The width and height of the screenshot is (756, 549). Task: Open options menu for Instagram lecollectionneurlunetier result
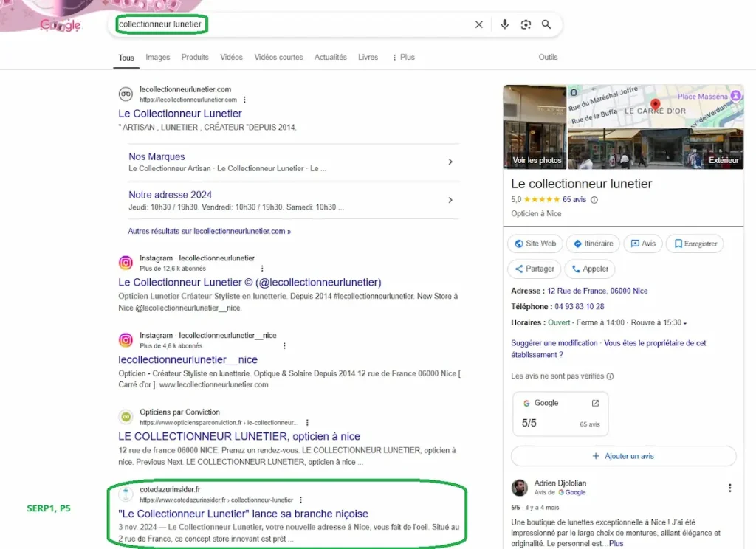tap(262, 269)
